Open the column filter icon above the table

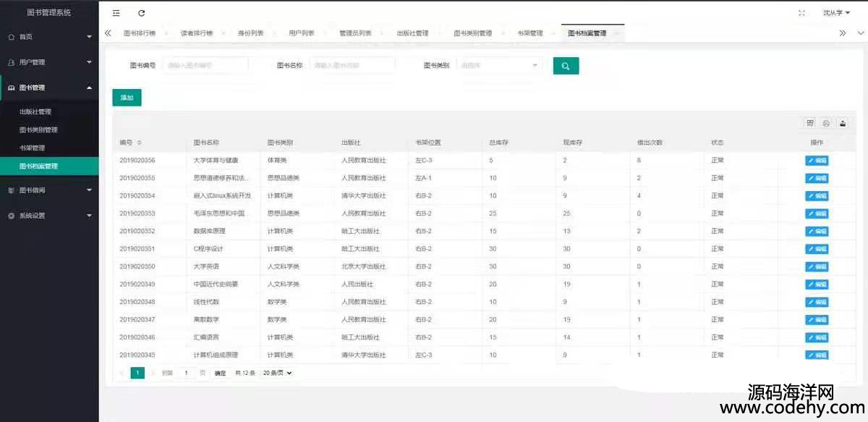click(810, 123)
